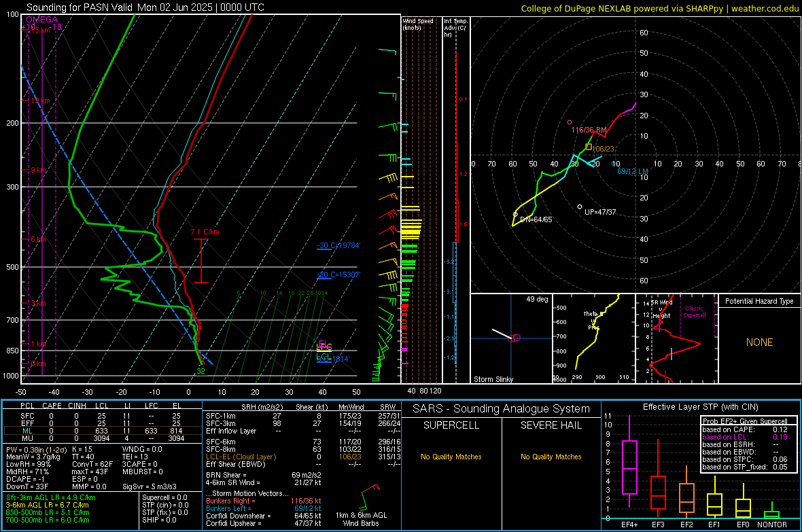Viewport: 802px width, 532px height.
Task: Click the 'Wind Speed (knots)' panel header
Action: coord(418,24)
